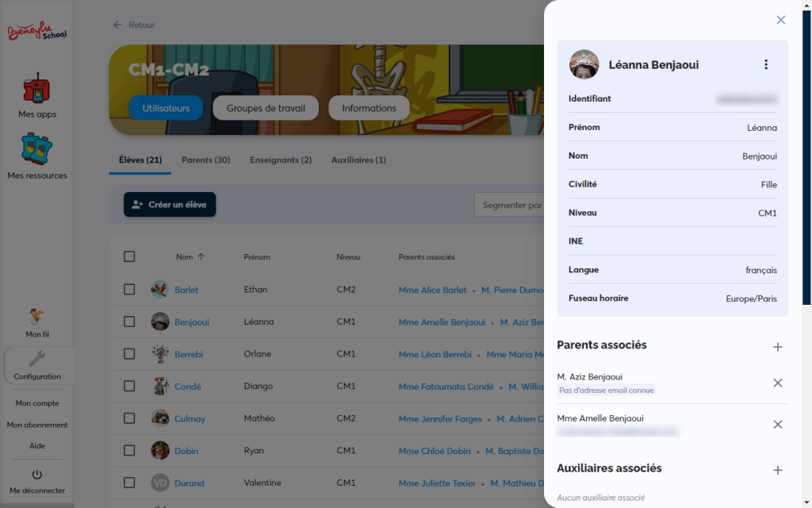The width and height of the screenshot is (812, 508).
Task: Open the three-dot menu for Léanna Benjaoui
Action: (765, 64)
